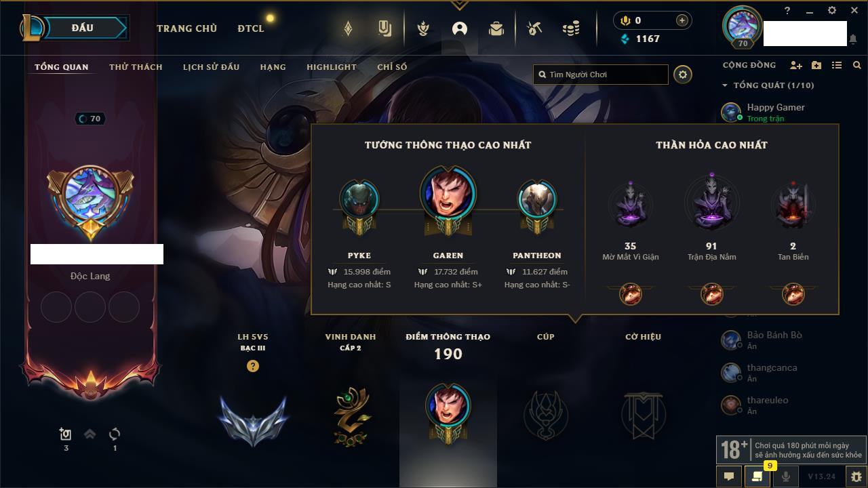Screen dimensions: 868x488
Task: Toggle the microphone mute button
Action: [786, 476]
